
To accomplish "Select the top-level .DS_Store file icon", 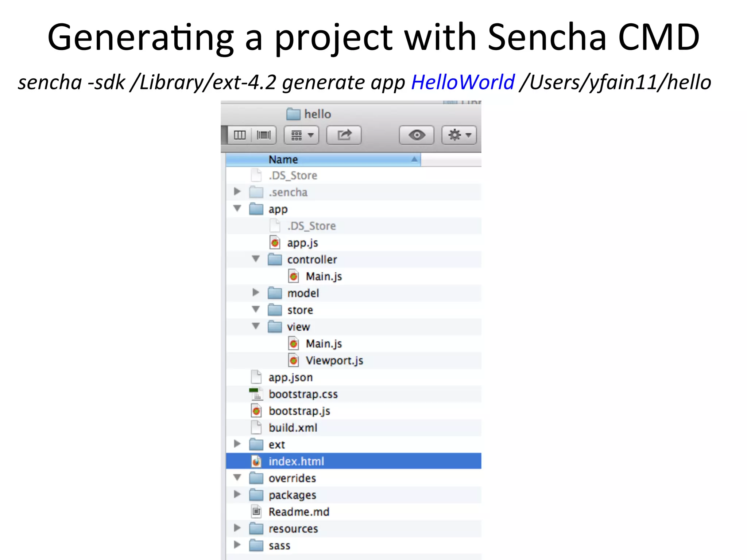I will tap(256, 175).
